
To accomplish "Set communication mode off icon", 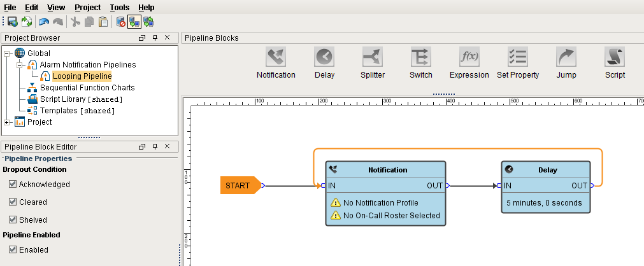I will pos(121,22).
